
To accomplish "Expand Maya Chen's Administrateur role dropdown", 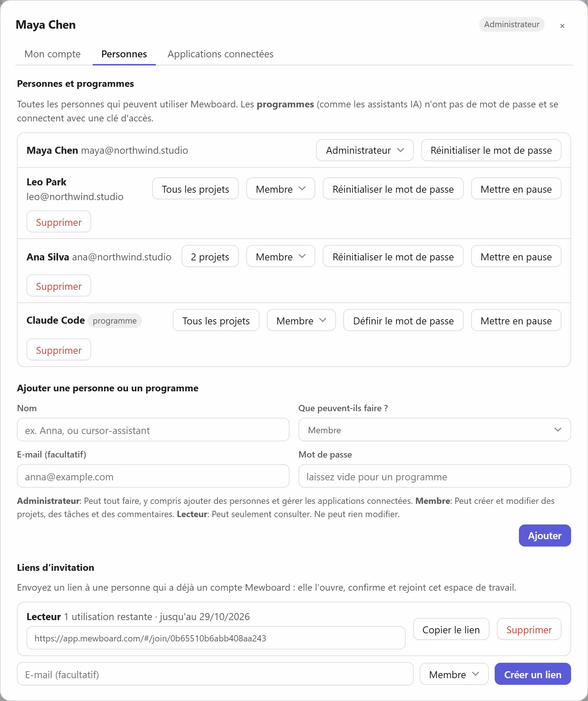I will (365, 150).
